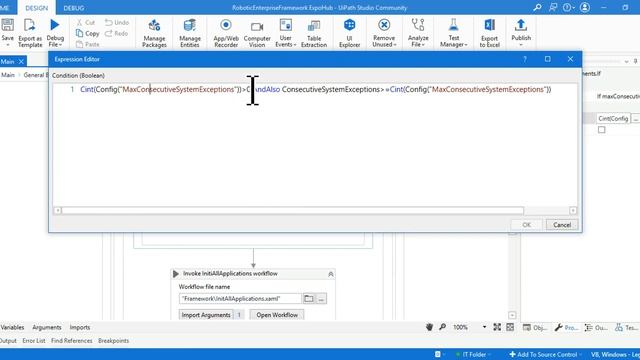640x360 pixels.
Task: Cancel the Expression Editor
Action: 562,224
